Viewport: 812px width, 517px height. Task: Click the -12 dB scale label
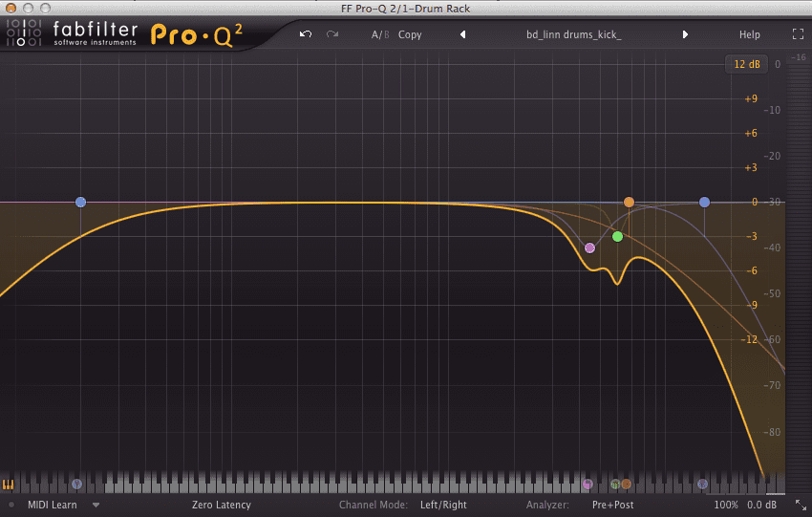click(x=749, y=339)
